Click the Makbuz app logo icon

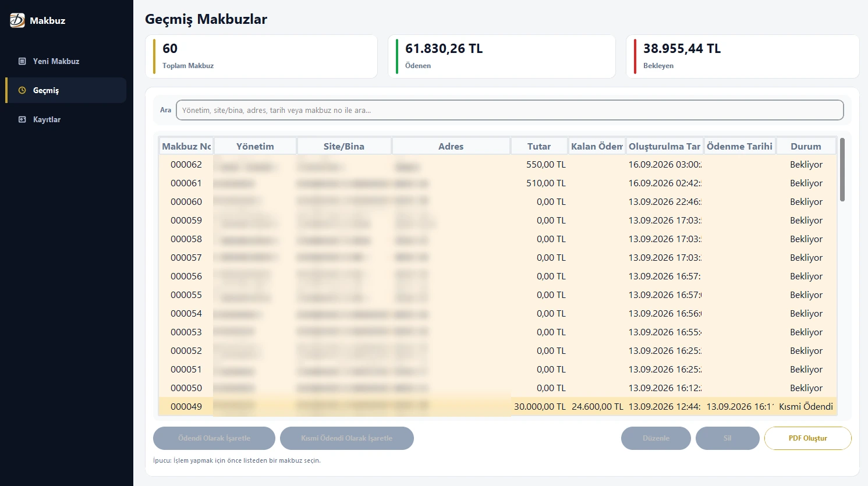click(x=17, y=20)
